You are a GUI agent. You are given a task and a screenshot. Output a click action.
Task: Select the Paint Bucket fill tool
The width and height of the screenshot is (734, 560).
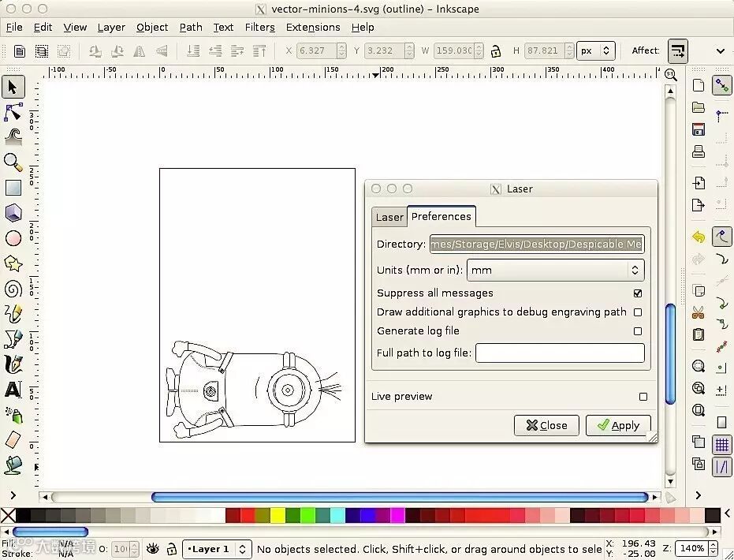click(x=13, y=465)
